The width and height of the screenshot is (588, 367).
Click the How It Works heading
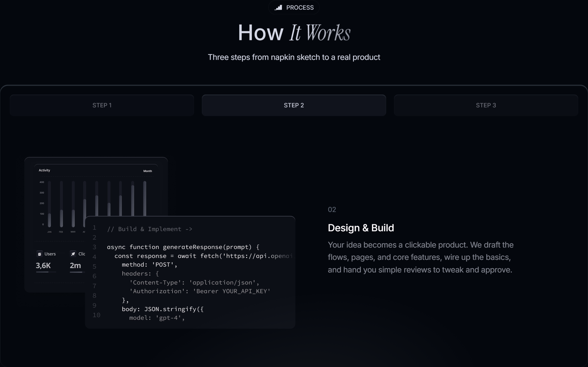tap(294, 33)
